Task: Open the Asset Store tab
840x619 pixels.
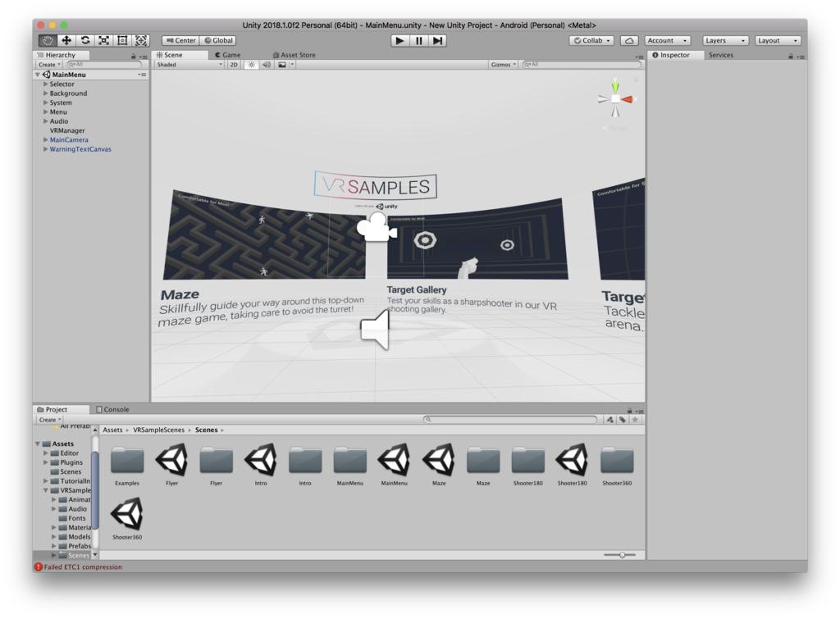Action: click(x=294, y=55)
